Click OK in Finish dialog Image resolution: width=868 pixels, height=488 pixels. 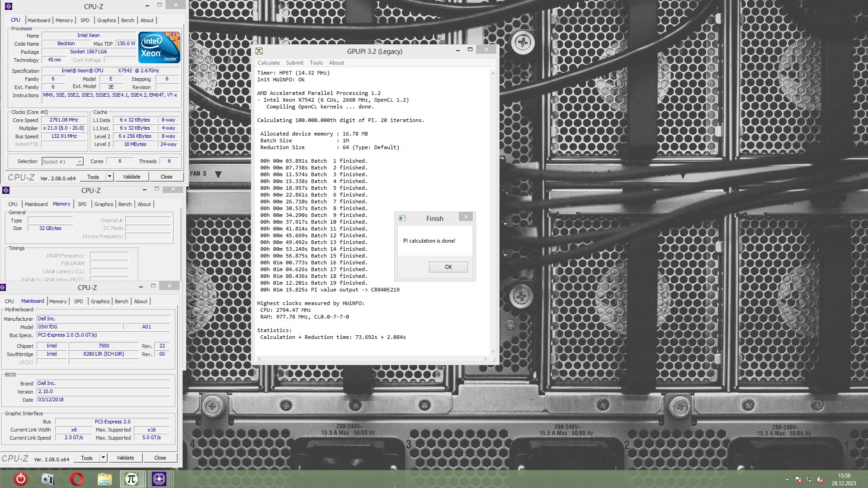(448, 267)
